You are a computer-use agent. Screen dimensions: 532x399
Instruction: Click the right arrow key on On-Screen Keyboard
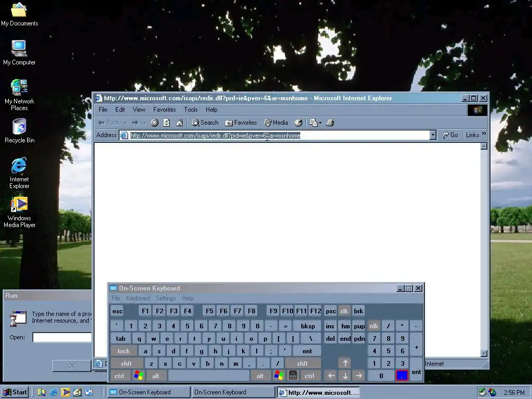[359, 376]
